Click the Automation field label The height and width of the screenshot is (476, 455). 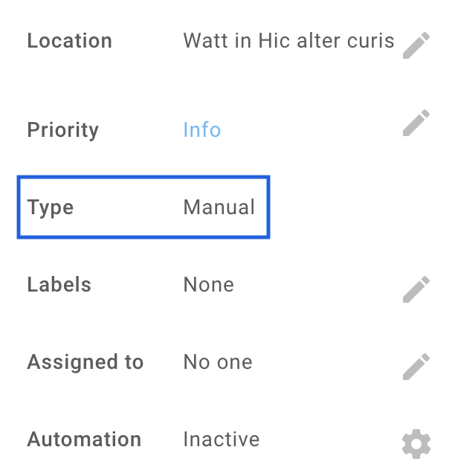pos(84,440)
